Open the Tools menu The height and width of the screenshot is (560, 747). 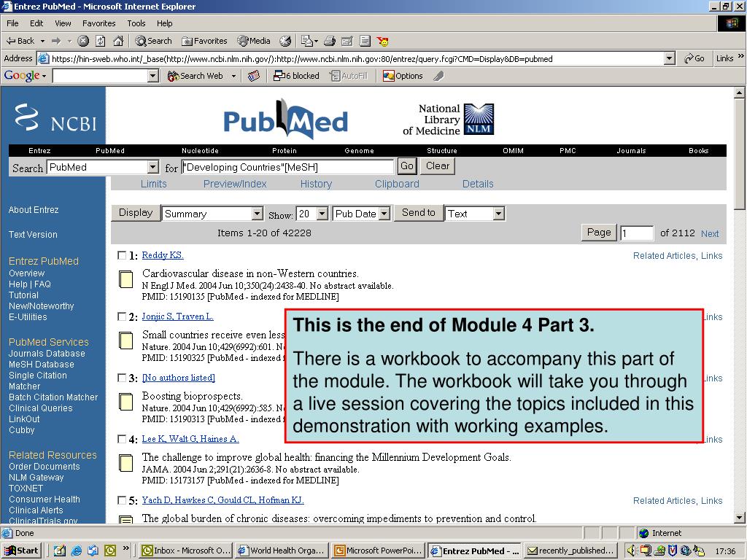(x=136, y=23)
